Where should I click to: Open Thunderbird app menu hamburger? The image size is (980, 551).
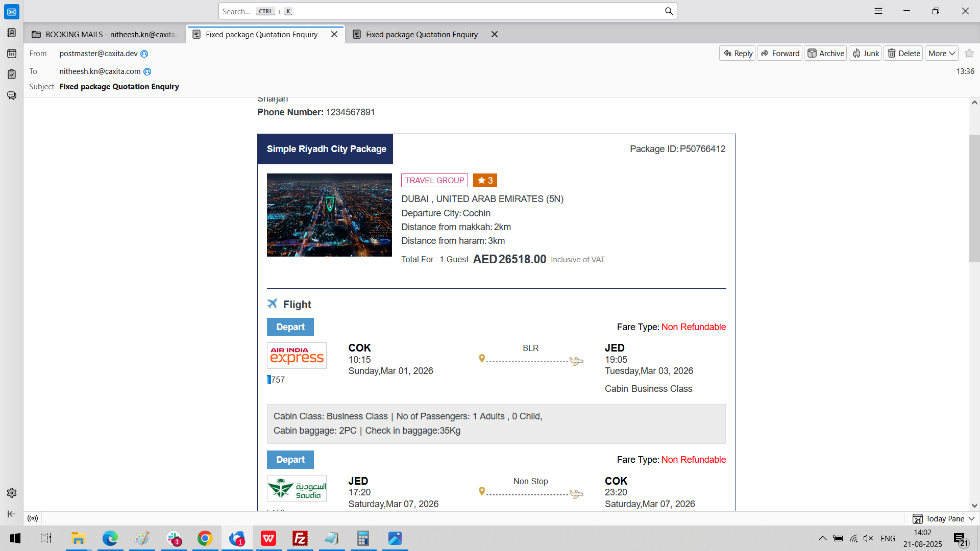tap(878, 11)
